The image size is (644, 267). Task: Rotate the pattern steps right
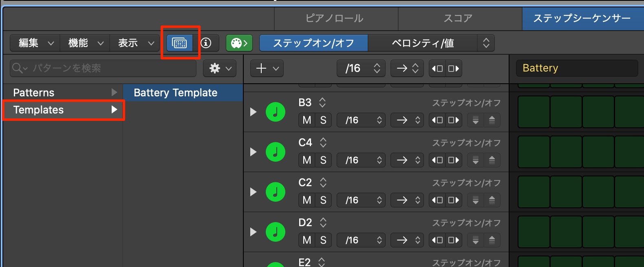(x=454, y=69)
